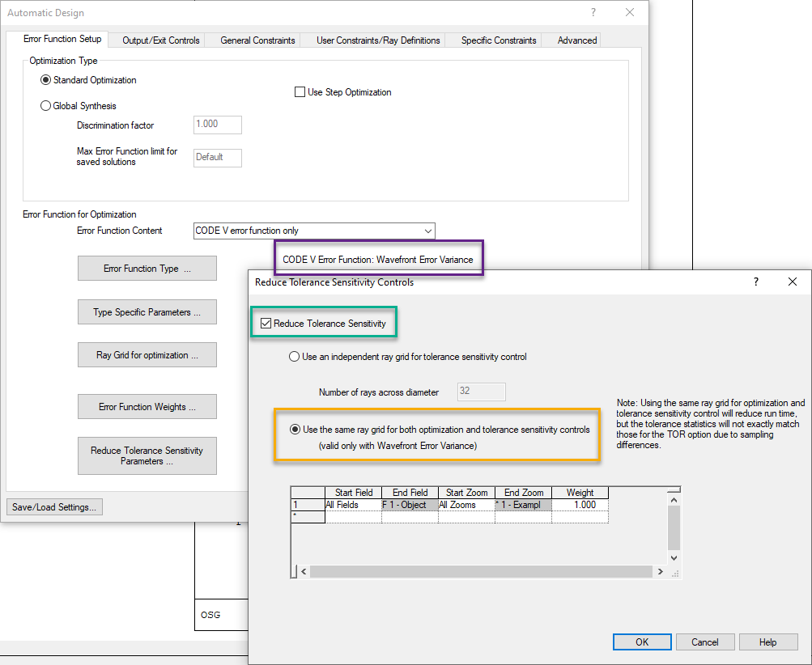Click Reduce Tolerance Sensitivity Parameters button

pos(147,455)
